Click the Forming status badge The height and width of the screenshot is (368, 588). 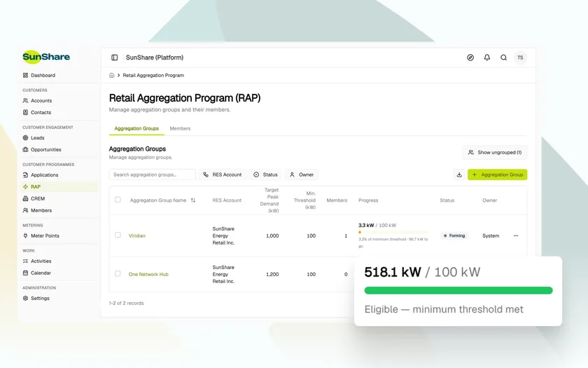point(454,236)
